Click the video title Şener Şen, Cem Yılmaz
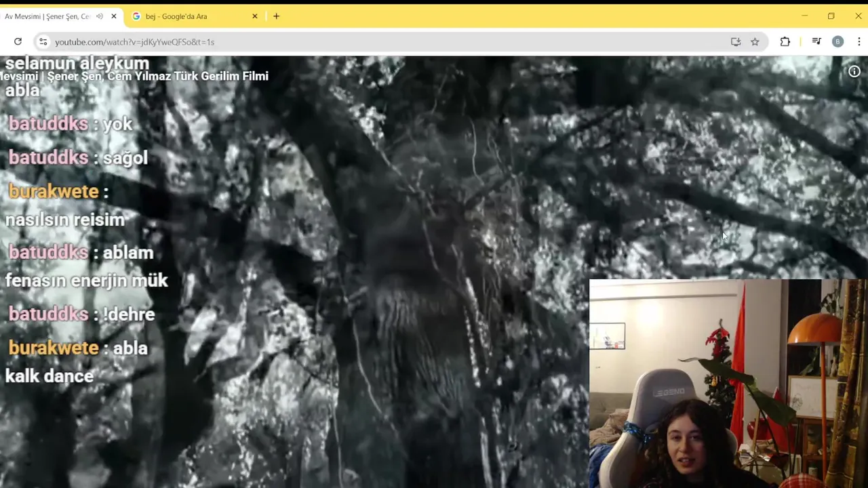The image size is (868, 488). (x=134, y=76)
